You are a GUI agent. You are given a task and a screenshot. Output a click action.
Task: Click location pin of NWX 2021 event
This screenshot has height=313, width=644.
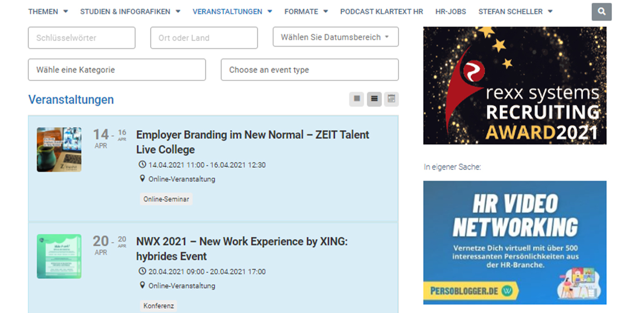(x=142, y=285)
